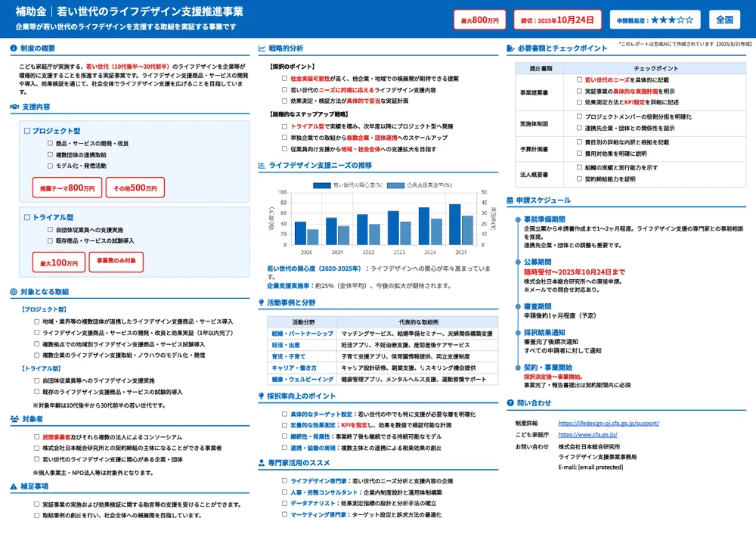Tick the モデル化・発信活動 checkbox
Screen dimensions: 756x534
(50, 166)
